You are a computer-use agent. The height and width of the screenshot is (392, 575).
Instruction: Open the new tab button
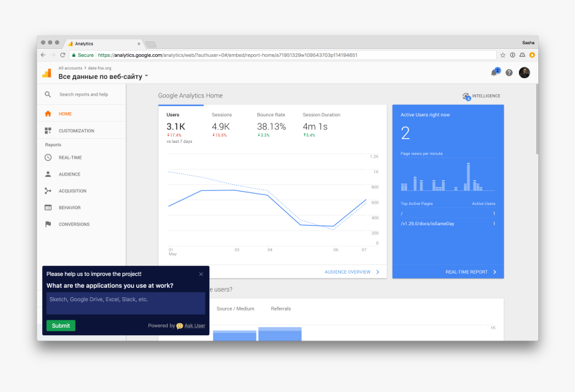point(150,44)
